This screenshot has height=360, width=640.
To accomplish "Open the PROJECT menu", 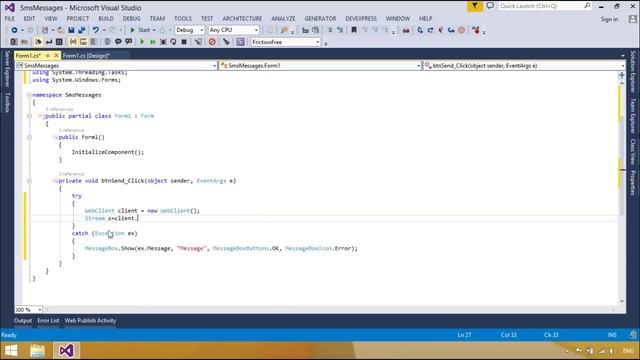I will click(x=78, y=19).
